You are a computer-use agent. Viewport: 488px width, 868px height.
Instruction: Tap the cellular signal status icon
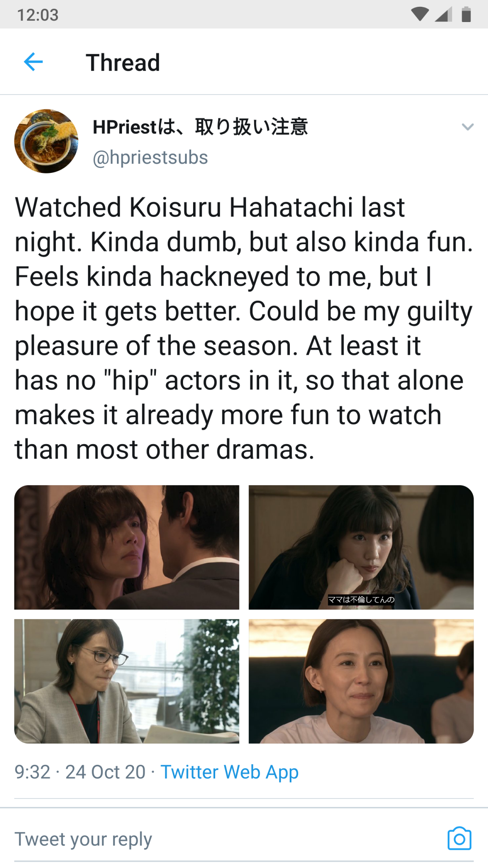pos(443,14)
